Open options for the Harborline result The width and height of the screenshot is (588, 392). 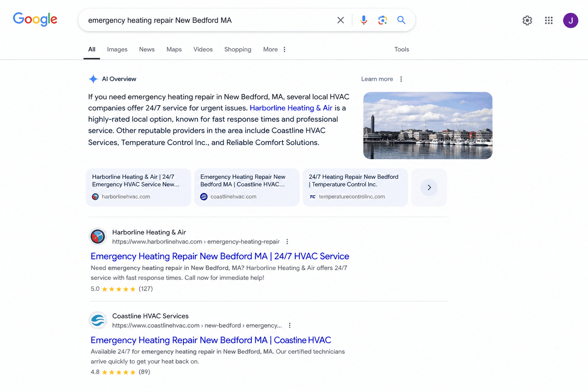287,242
